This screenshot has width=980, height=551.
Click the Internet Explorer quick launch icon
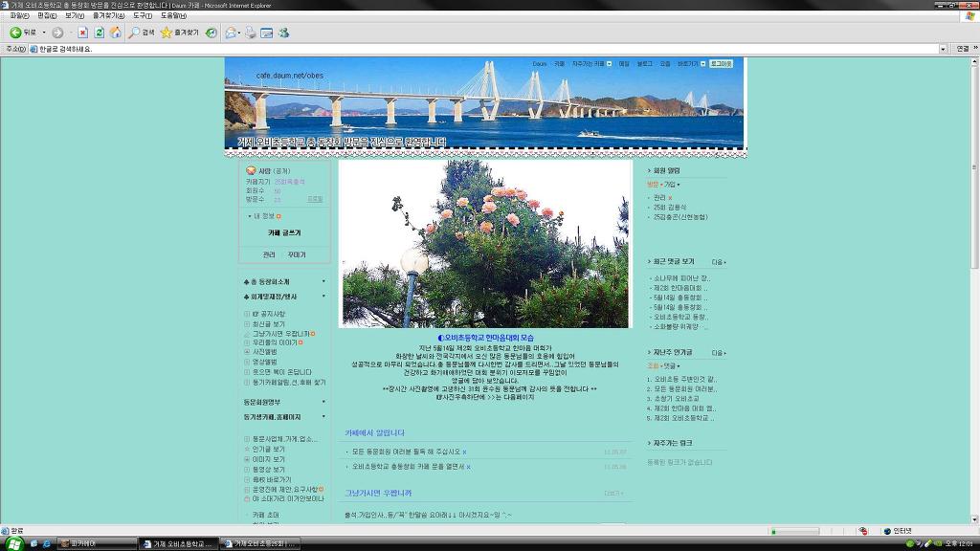click(46, 544)
